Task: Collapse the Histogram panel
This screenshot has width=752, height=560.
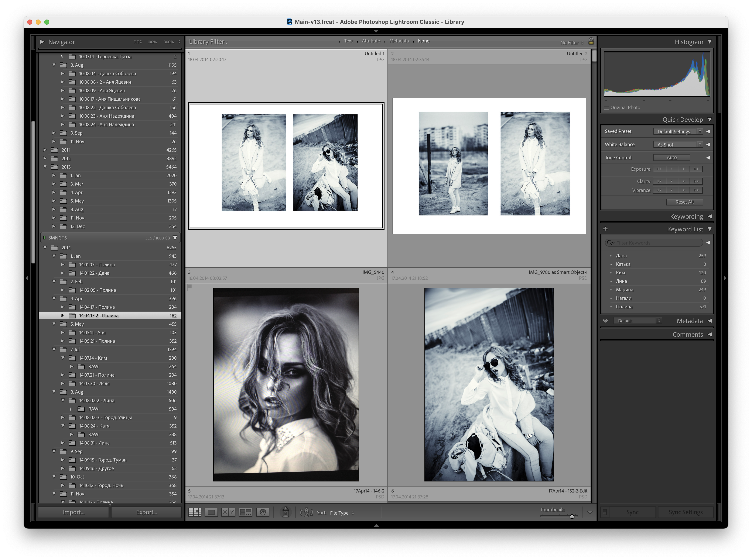Action: [x=710, y=42]
